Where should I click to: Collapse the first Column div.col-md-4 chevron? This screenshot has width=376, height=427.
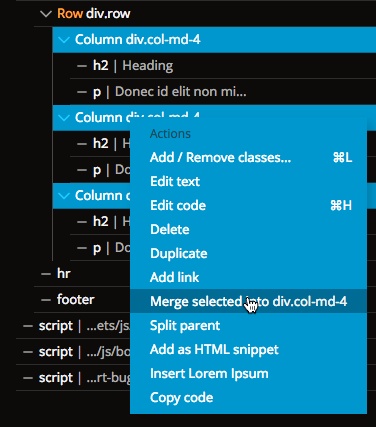coord(64,40)
